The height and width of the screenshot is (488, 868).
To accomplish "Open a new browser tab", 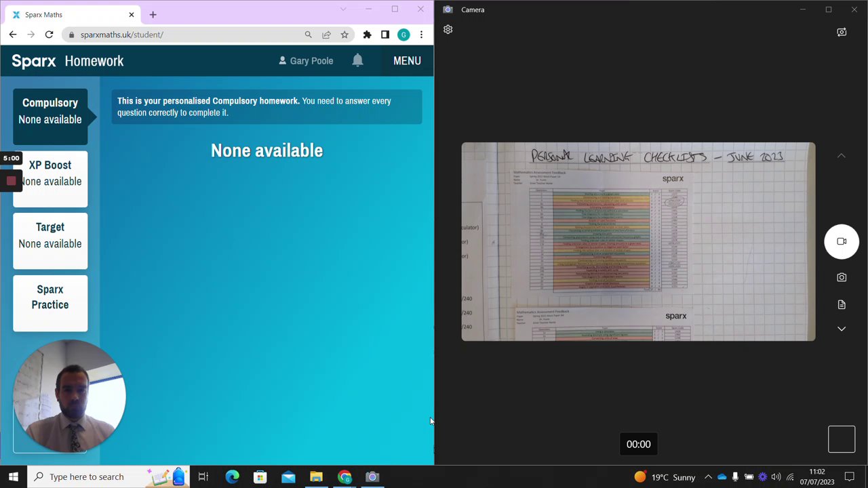I will click(153, 14).
